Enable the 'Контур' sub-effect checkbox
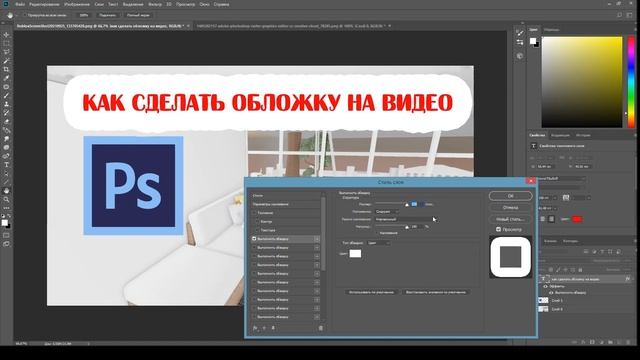This screenshot has width=640, height=360. coord(258,221)
